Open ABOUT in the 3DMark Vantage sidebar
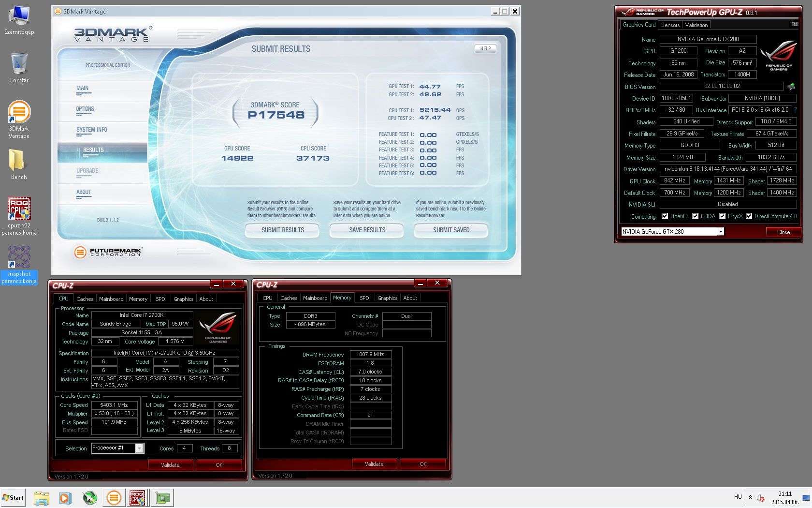Screen dimensions: 812x508 pos(84,193)
